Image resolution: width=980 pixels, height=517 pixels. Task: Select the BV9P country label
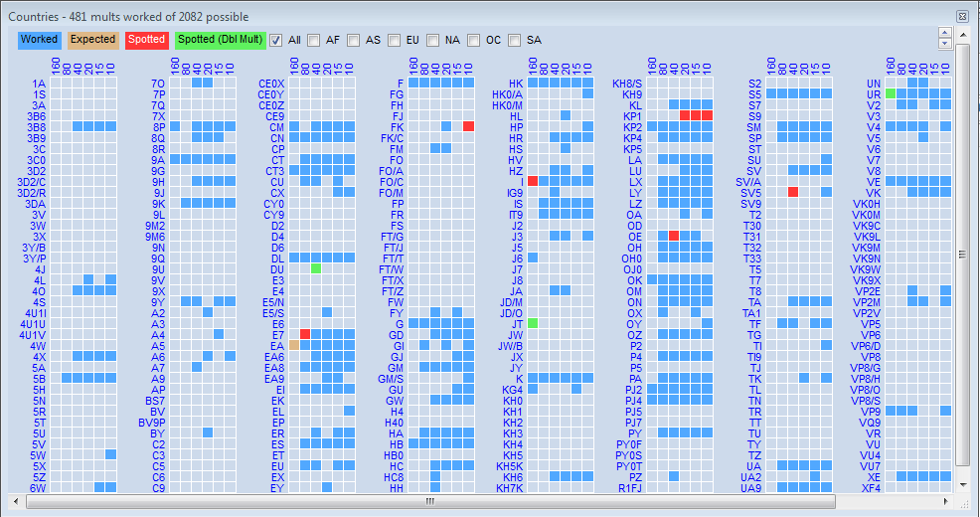click(152, 422)
